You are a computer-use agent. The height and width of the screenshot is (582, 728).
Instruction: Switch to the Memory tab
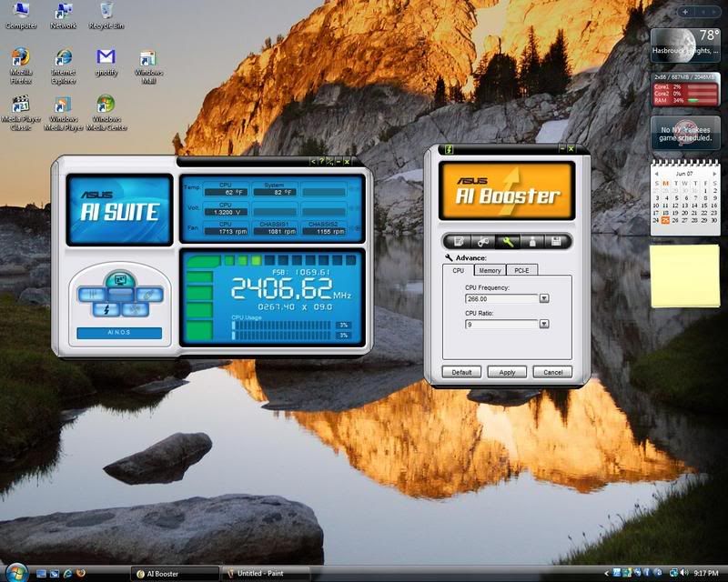click(490, 270)
